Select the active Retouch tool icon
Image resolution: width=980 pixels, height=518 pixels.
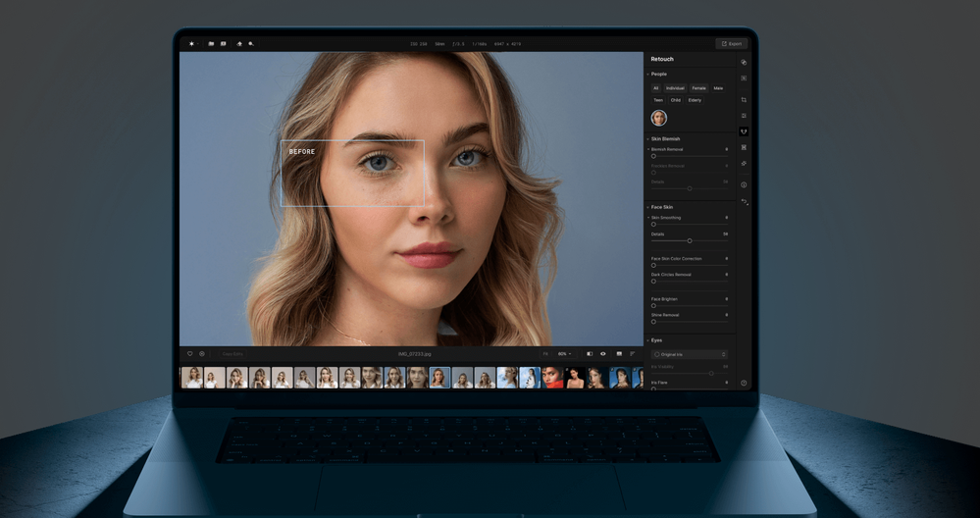[x=744, y=131]
